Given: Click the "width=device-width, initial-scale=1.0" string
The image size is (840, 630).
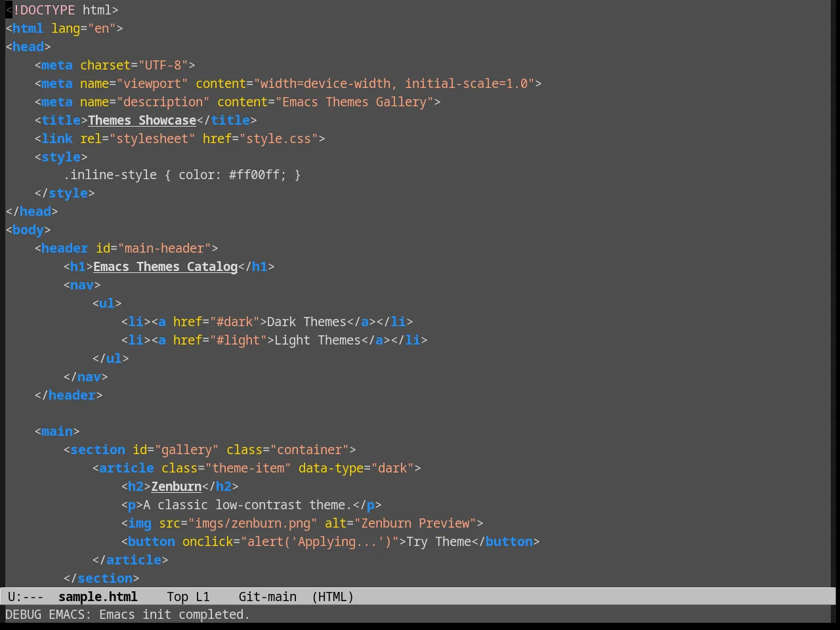Looking at the screenshot, I should click(394, 83).
